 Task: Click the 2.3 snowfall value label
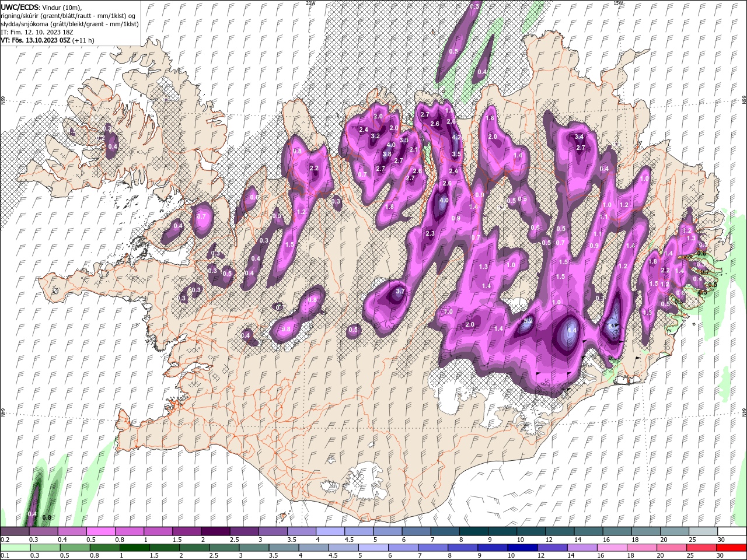tap(430, 233)
